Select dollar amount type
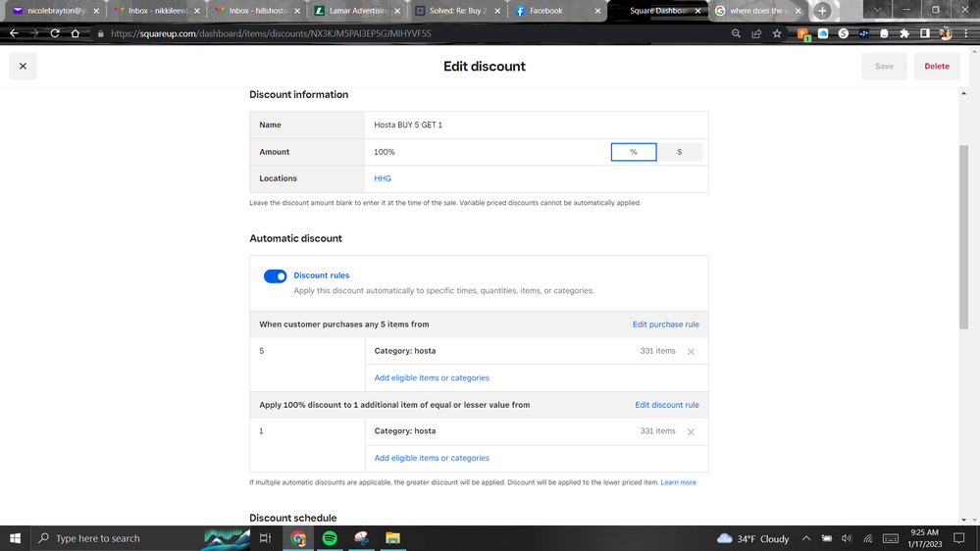This screenshot has height=551, width=980. pos(679,152)
